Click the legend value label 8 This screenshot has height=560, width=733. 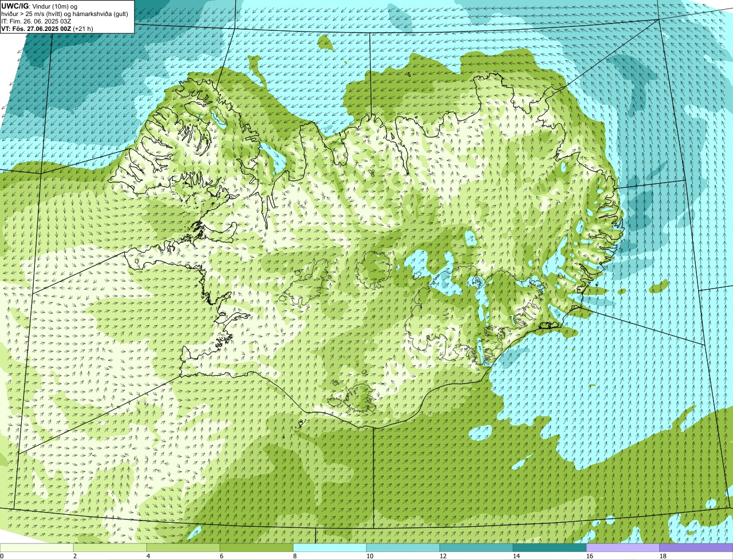295,556
